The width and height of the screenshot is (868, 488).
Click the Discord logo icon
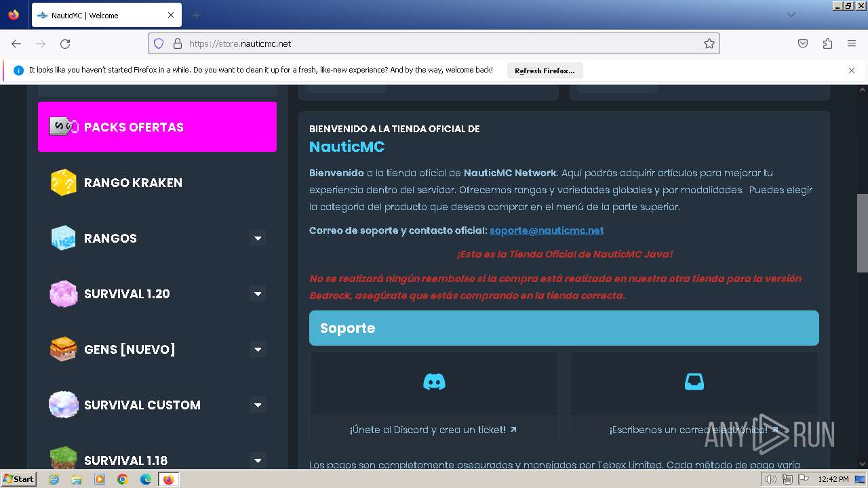click(434, 382)
